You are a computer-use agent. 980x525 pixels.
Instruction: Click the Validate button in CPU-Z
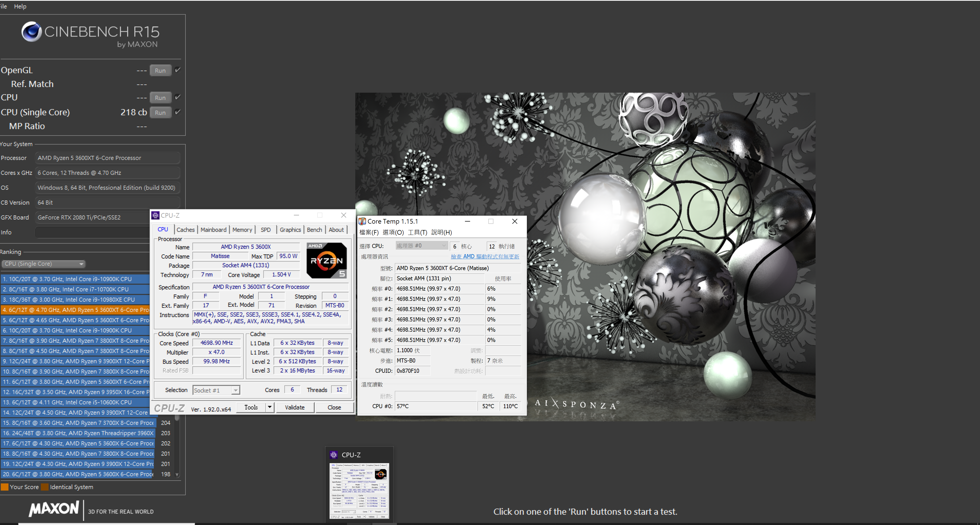point(295,407)
